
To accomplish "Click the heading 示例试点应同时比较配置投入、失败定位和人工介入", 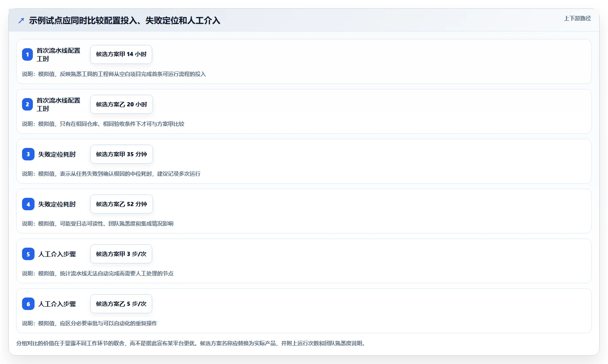I will [x=124, y=20].
